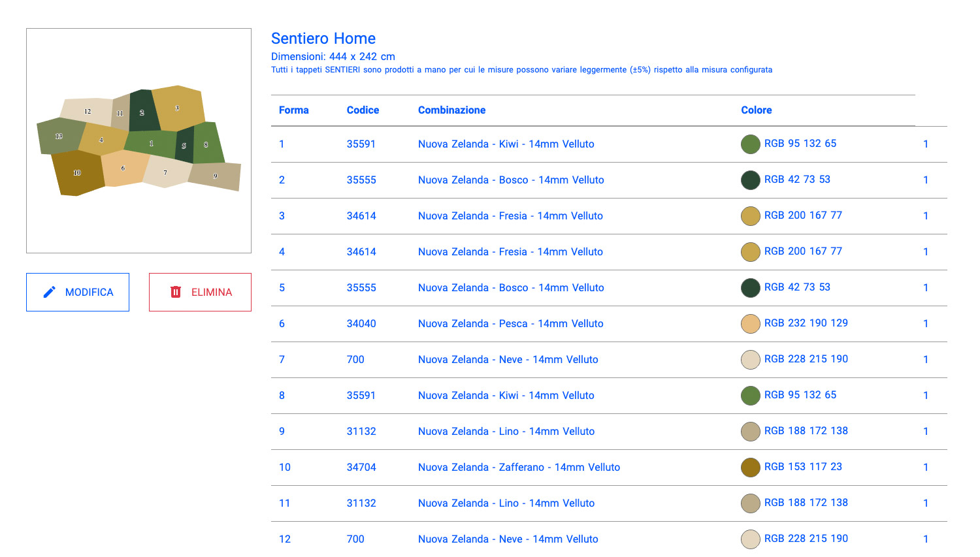Select the Kiwi green swatch in row 1
980x557 pixels.
750,144
